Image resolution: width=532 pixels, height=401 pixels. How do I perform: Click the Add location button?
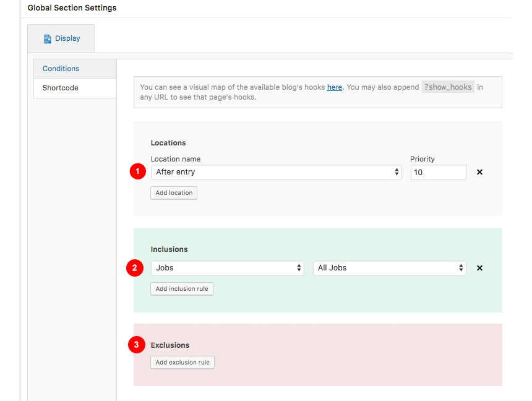[x=174, y=193]
